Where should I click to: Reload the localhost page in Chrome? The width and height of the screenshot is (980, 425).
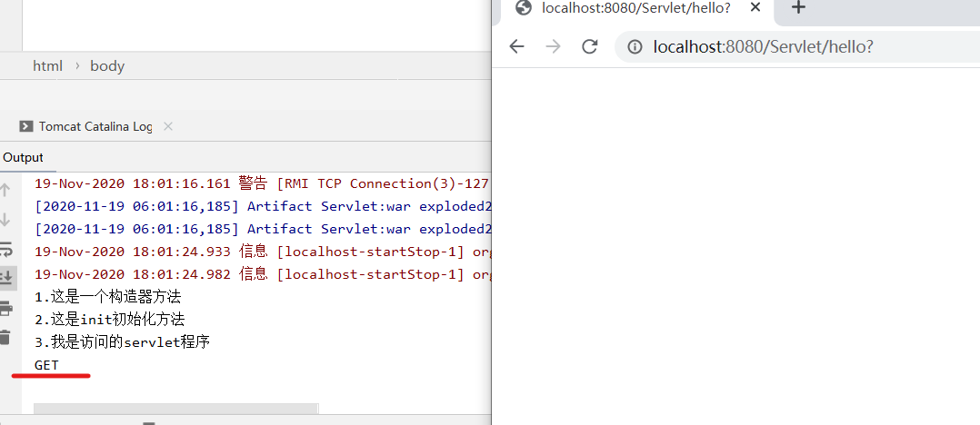589,46
